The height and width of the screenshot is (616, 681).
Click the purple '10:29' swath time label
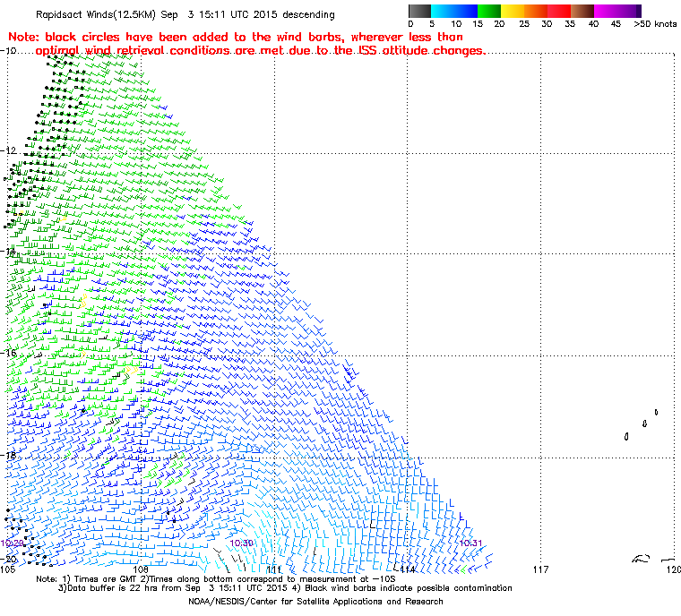coord(13,543)
